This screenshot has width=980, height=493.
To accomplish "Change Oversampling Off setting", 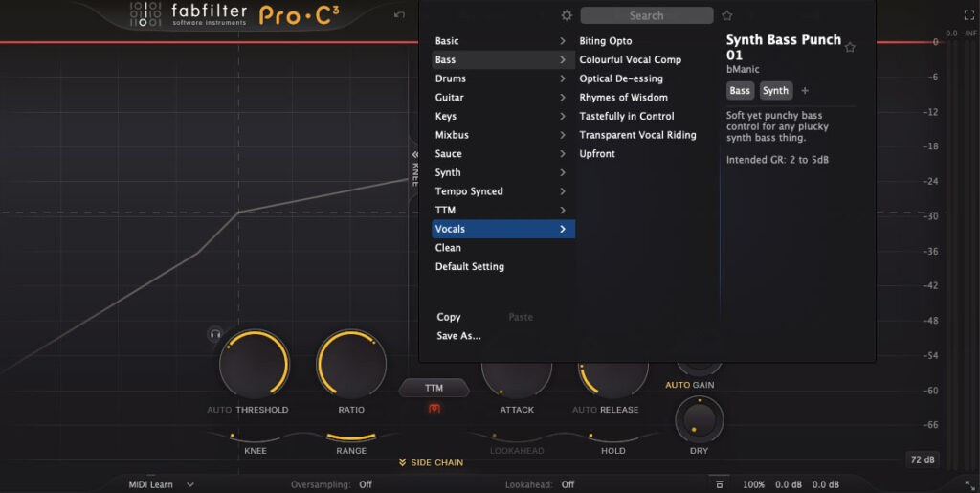I will click(366, 484).
